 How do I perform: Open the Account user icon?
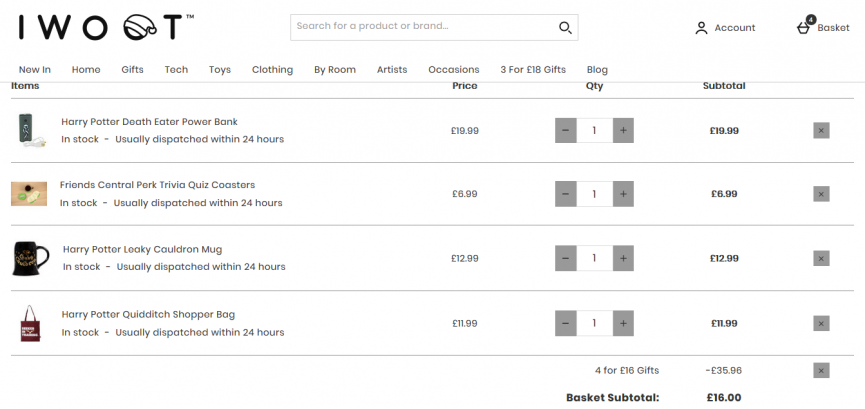pyautogui.click(x=701, y=28)
